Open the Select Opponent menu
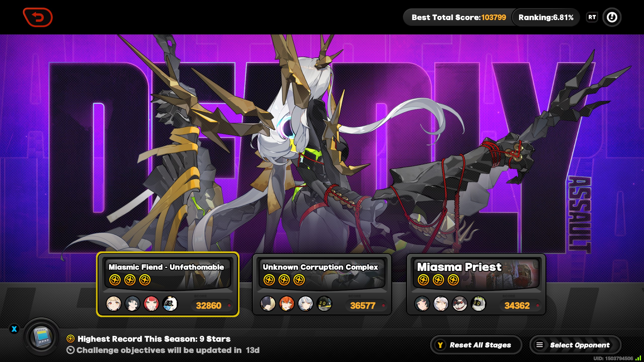Image resolution: width=644 pixels, height=362 pixels. (x=575, y=345)
